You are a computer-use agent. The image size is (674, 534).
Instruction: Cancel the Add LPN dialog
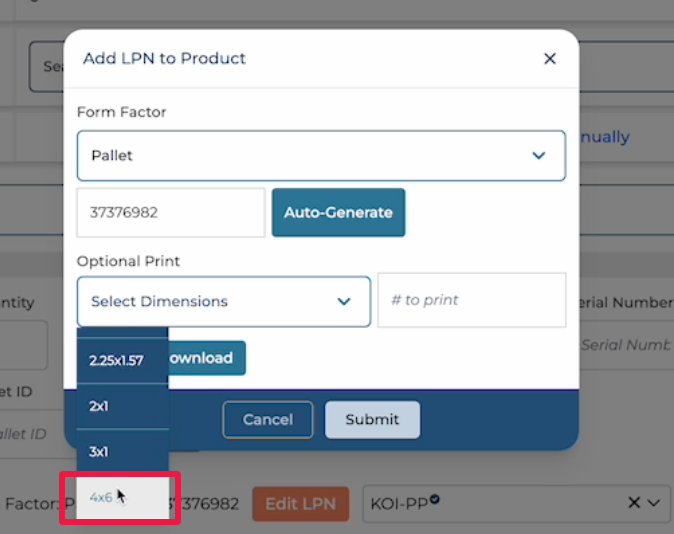coord(267,420)
